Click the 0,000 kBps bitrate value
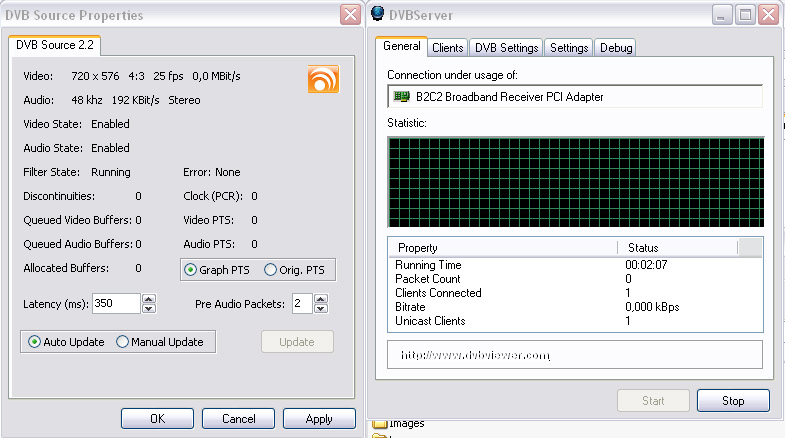Viewport: 785px width, 438px height. (652, 307)
